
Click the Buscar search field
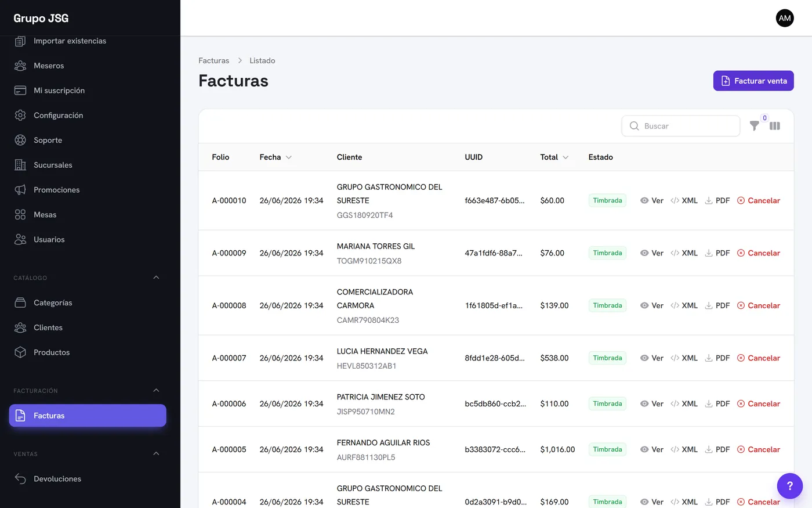(x=681, y=126)
